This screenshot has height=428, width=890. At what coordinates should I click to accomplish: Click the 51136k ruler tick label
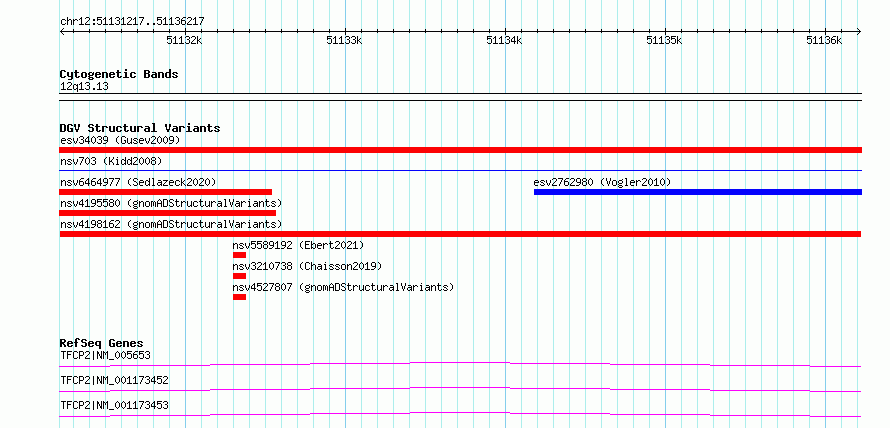(x=825, y=40)
